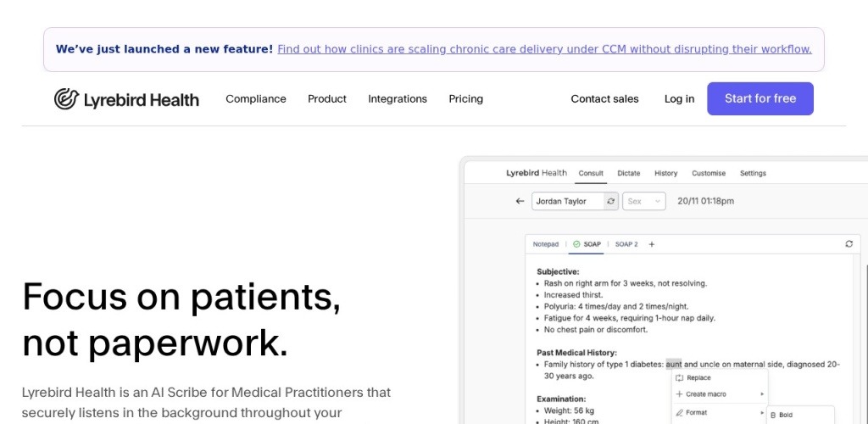Click the Start for free button
Viewport: 868px width, 424px height.
(760, 98)
